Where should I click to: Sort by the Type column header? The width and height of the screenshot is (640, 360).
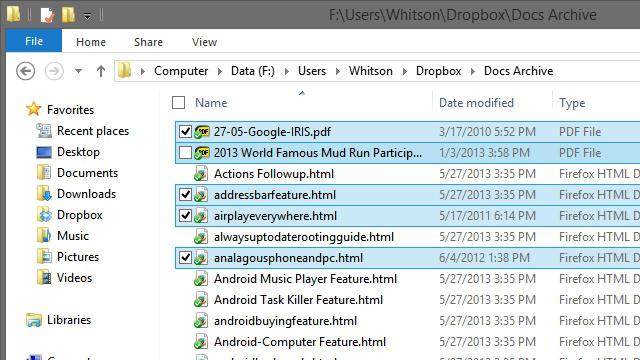(x=572, y=103)
